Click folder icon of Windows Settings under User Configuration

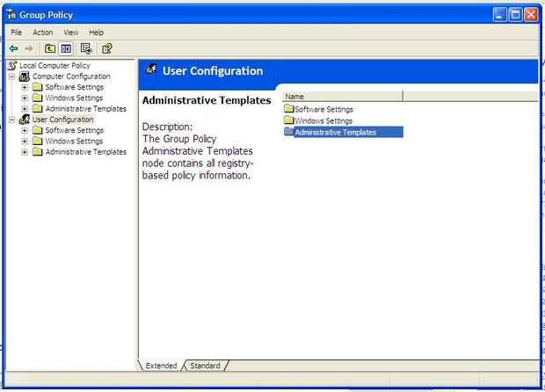click(x=37, y=141)
